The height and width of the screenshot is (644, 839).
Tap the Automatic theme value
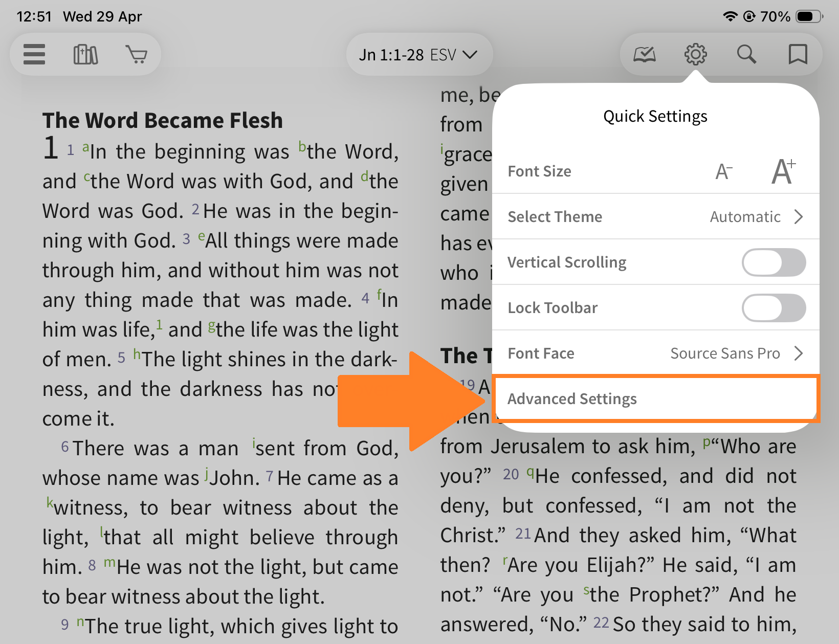(745, 217)
